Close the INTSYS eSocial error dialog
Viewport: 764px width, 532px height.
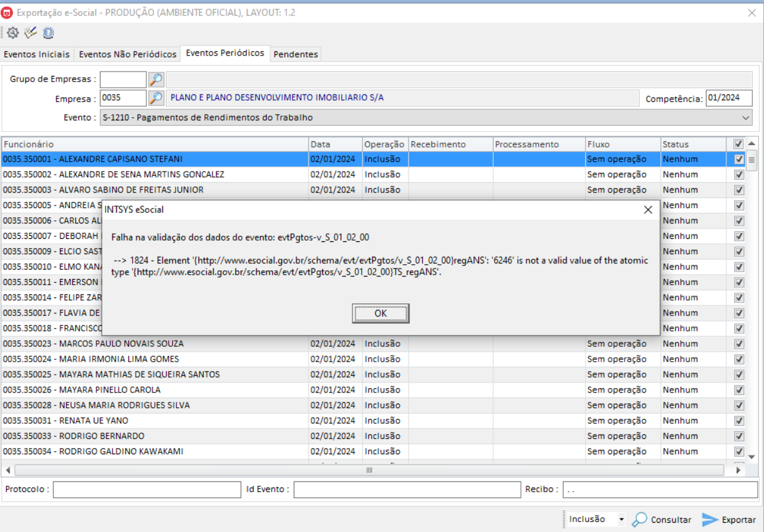click(648, 210)
